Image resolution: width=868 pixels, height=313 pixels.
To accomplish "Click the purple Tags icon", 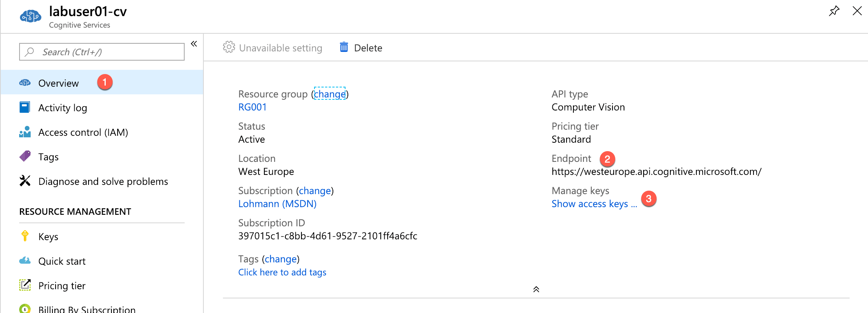I will coord(25,156).
